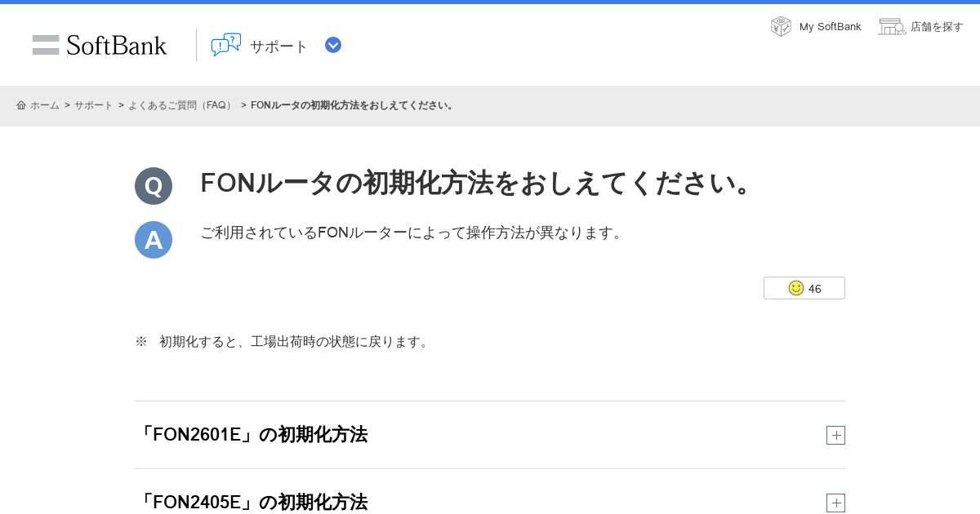Open the 店舗を探す link

click(937, 26)
